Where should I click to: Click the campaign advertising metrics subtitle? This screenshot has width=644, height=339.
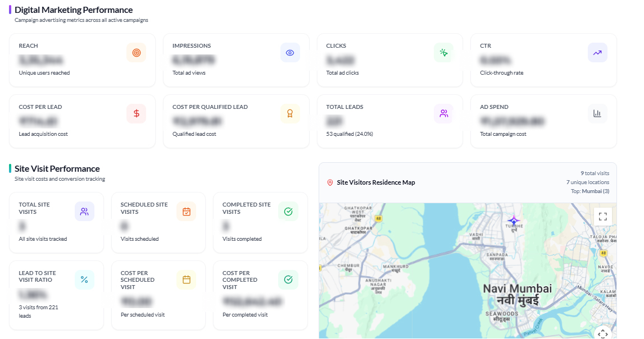pos(81,20)
